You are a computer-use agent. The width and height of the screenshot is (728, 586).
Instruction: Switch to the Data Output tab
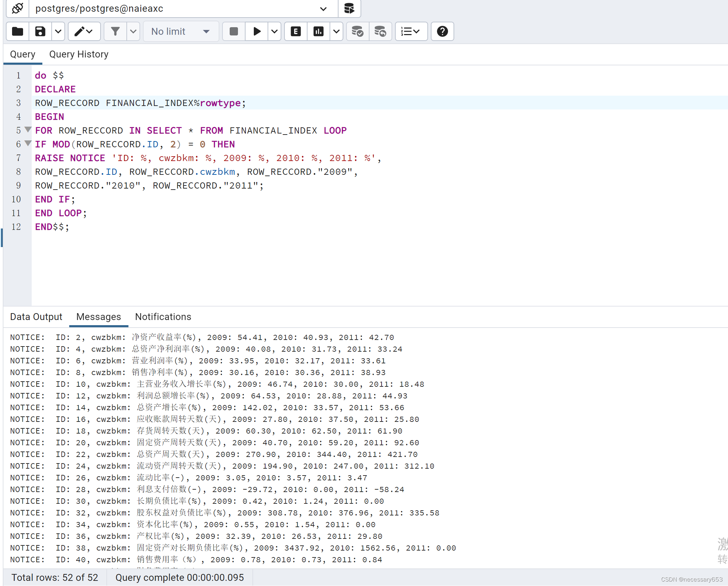36,317
